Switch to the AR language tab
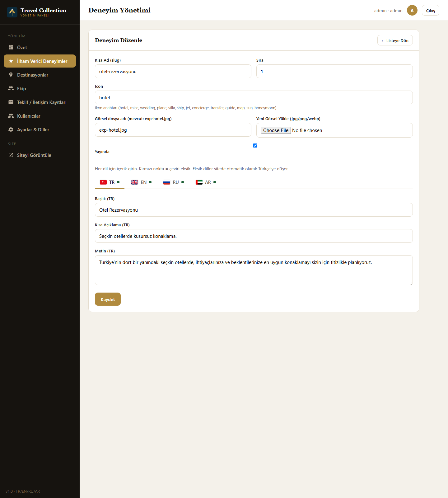Image resolution: width=448 pixels, height=498 pixels. tap(206, 182)
